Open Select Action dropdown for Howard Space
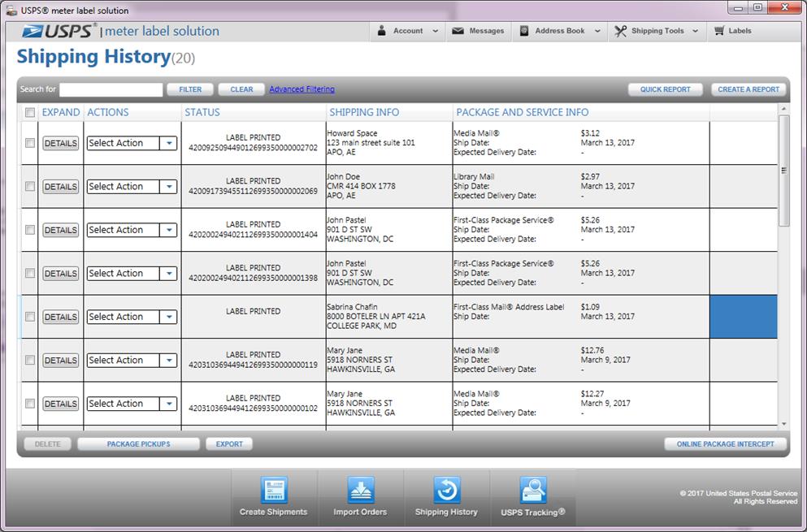 pyautogui.click(x=132, y=143)
